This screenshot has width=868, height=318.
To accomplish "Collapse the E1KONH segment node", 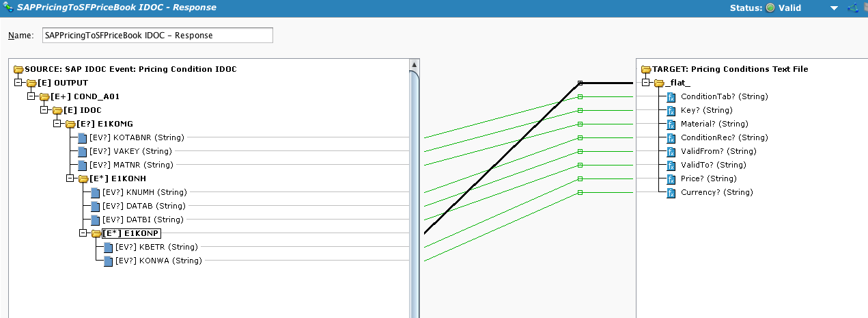I will click(70, 178).
